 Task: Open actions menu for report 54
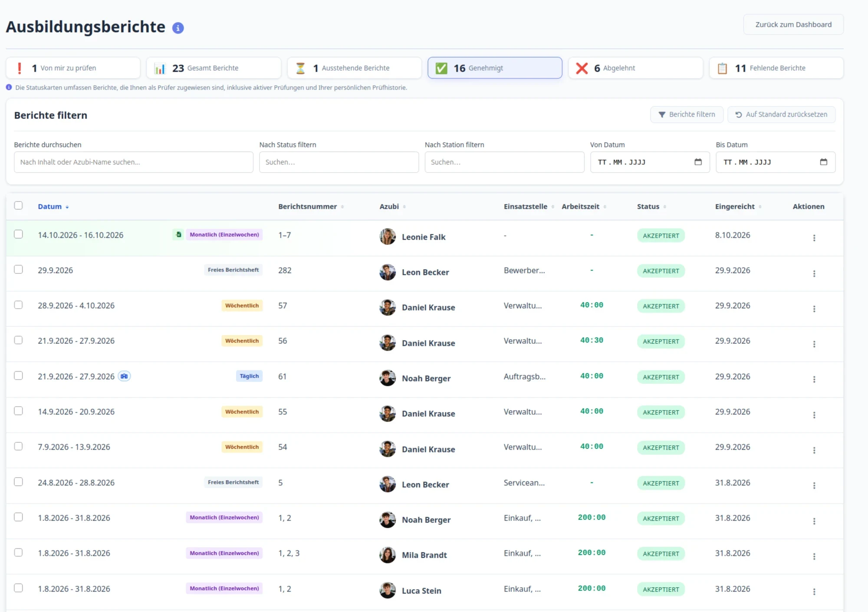(814, 450)
